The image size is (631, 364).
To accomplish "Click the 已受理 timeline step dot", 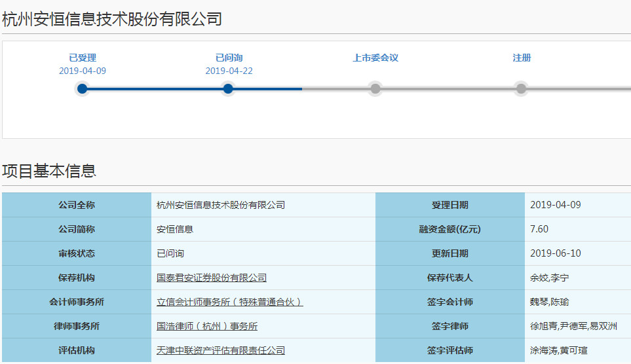I will coord(82,89).
